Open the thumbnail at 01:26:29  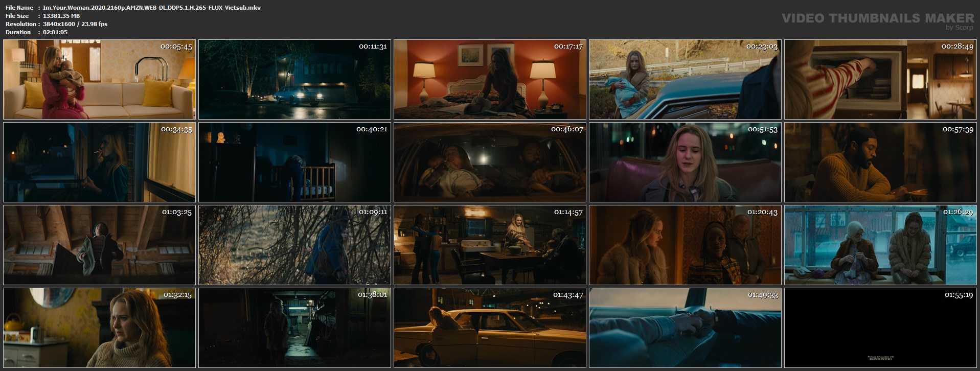[x=880, y=245]
